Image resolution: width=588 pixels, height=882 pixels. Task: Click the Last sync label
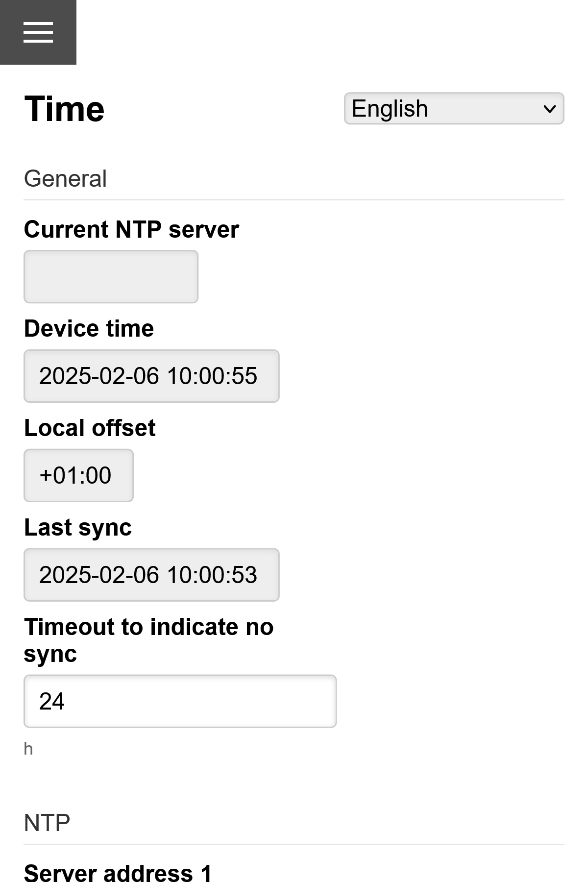click(x=77, y=527)
